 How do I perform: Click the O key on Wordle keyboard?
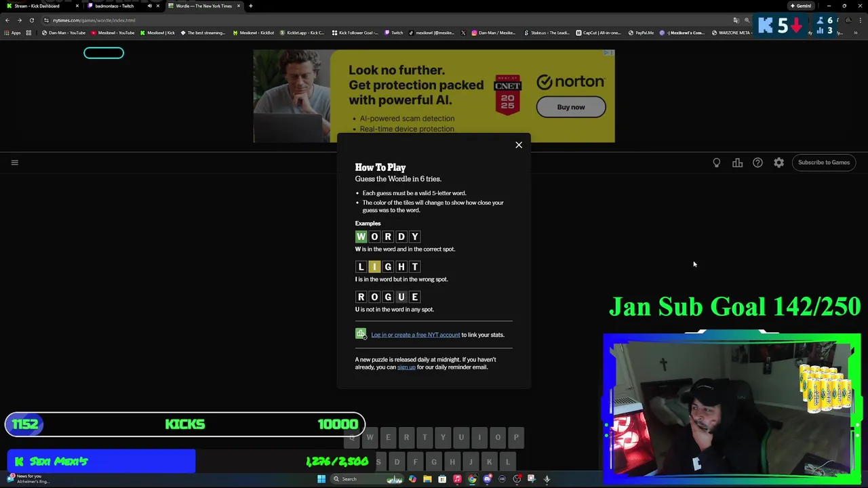click(x=498, y=438)
